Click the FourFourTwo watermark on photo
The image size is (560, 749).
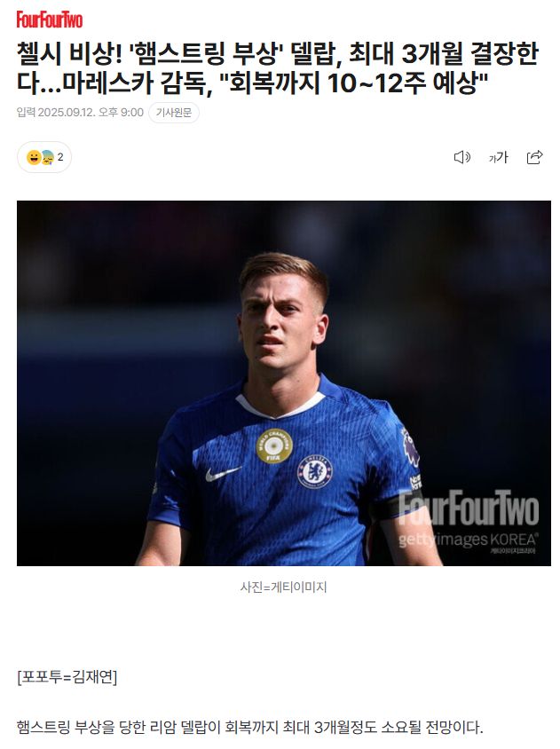tap(469, 508)
